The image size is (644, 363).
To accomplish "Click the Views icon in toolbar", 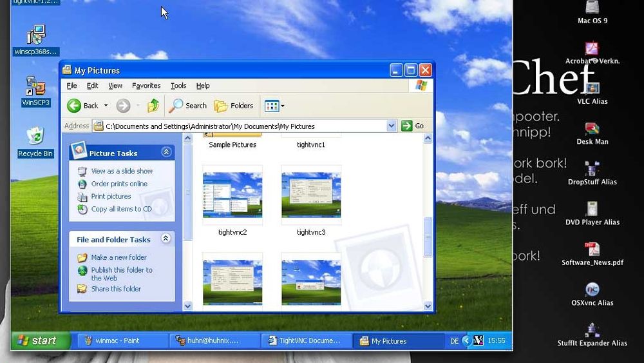I will tap(272, 106).
